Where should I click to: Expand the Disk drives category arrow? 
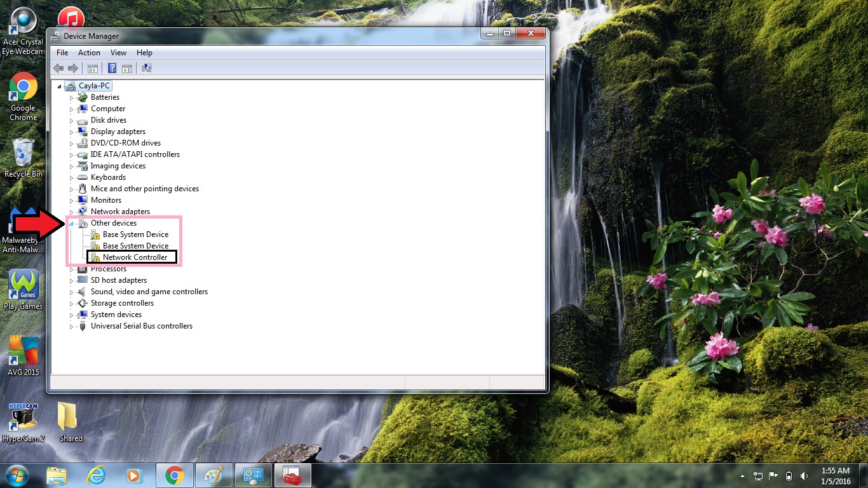(72, 121)
